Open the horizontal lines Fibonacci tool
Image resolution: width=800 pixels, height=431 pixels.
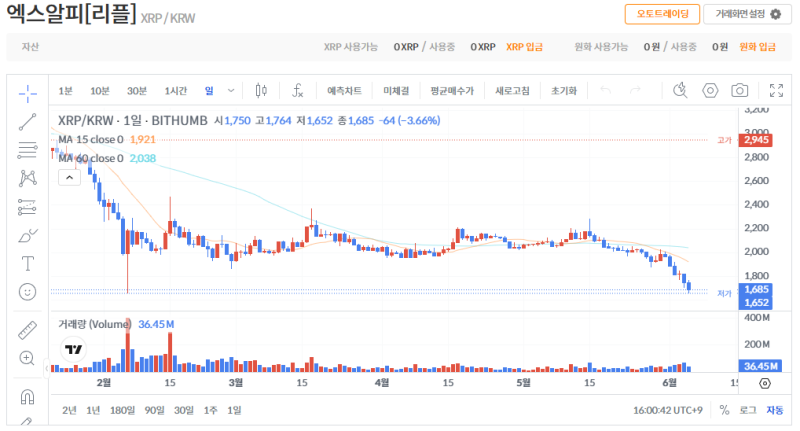(x=28, y=150)
